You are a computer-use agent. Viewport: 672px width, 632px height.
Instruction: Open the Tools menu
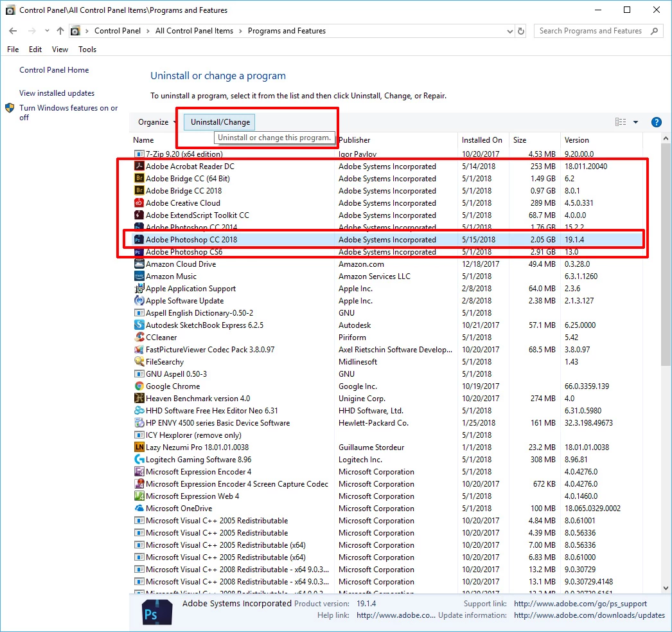[x=87, y=50]
